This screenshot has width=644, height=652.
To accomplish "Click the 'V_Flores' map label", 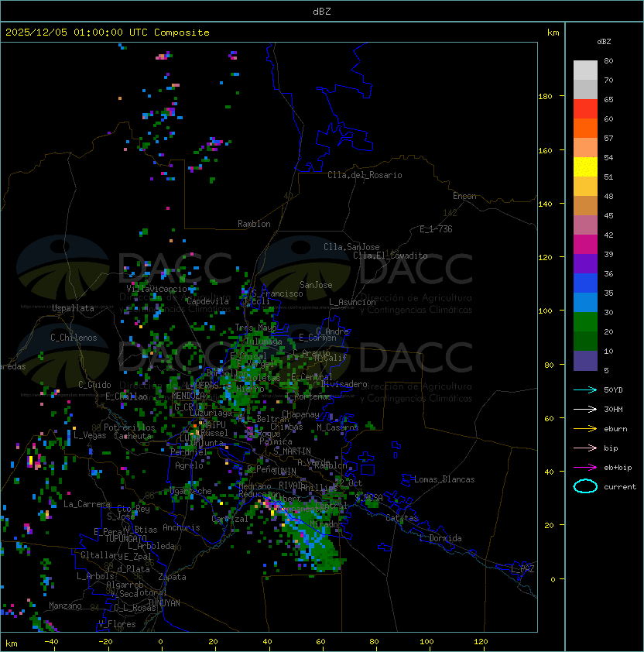I will pos(117,625).
